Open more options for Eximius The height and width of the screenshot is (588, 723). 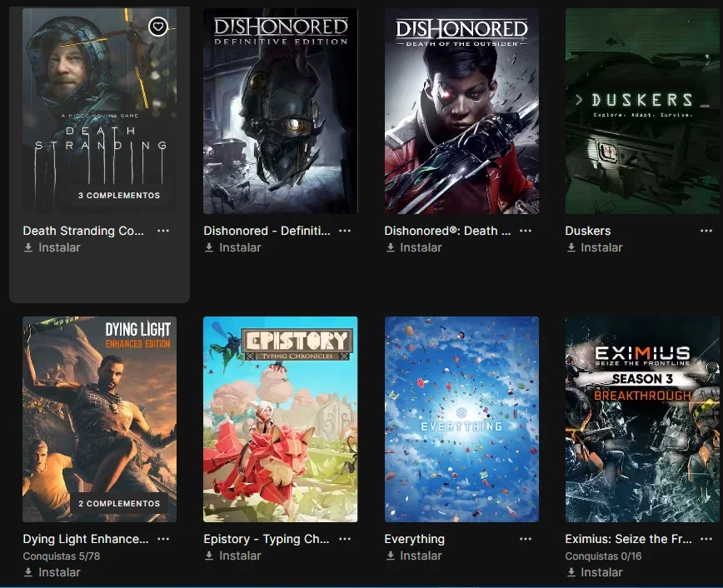[706, 539]
